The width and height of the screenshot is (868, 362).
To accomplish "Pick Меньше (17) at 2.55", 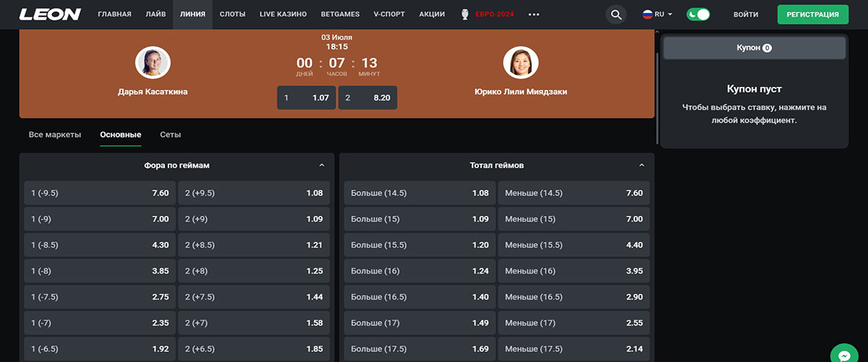I will [x=574, y=324].
